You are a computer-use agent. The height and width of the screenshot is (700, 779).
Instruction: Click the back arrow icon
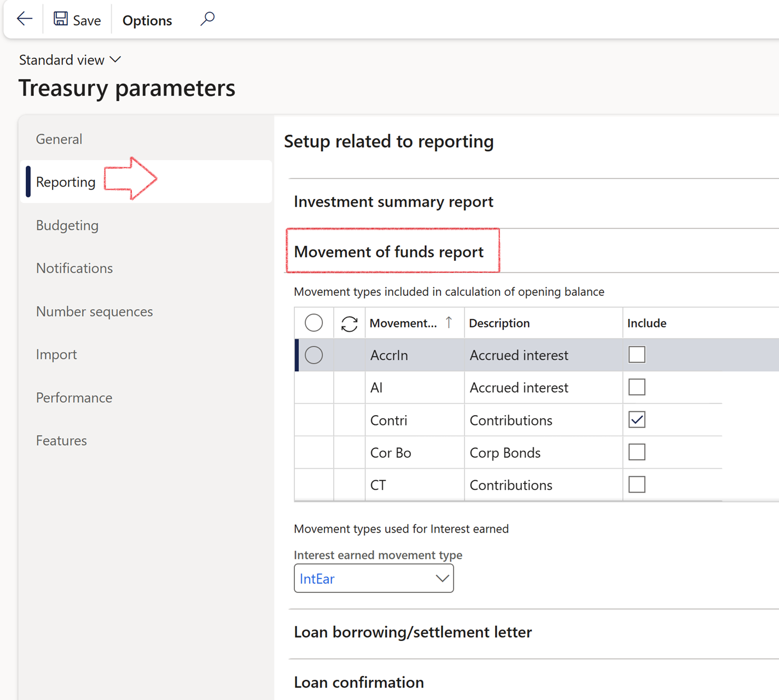(x=25, y=19)
